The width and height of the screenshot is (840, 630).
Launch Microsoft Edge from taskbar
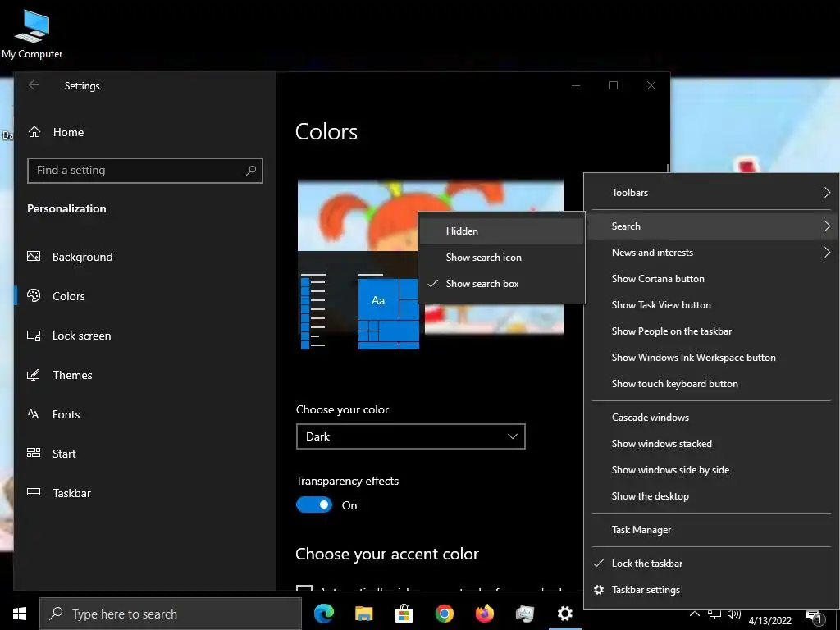click(323, 614)
